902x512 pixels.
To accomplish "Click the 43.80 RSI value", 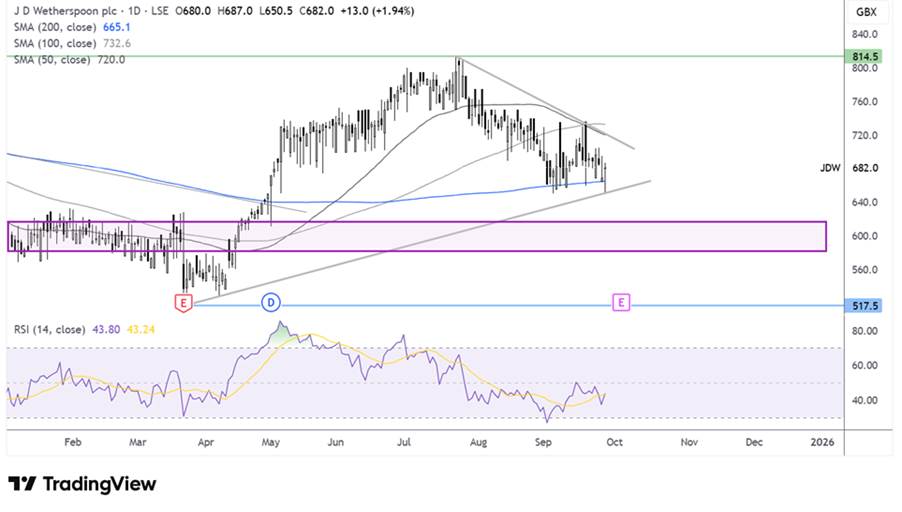I will point(106,330).
